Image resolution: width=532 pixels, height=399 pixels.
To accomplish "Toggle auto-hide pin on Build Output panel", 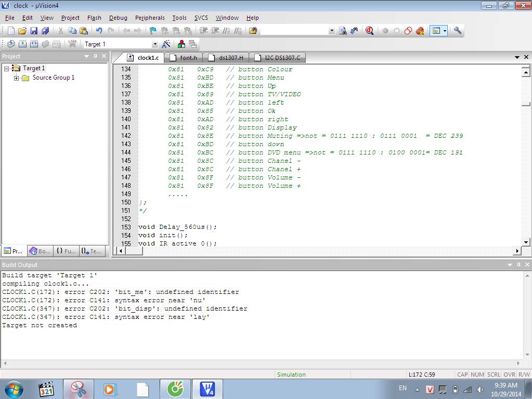I will pos(518,265).
